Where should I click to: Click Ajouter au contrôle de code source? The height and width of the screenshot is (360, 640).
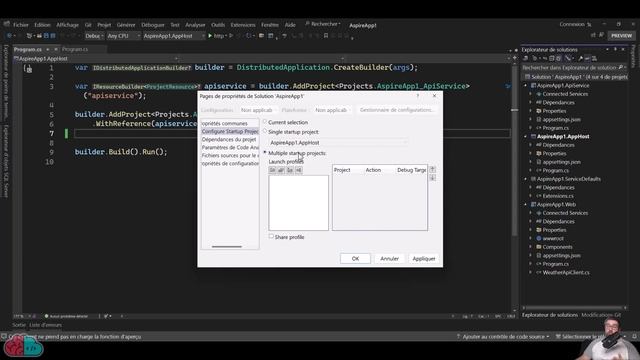pos(503,337)
